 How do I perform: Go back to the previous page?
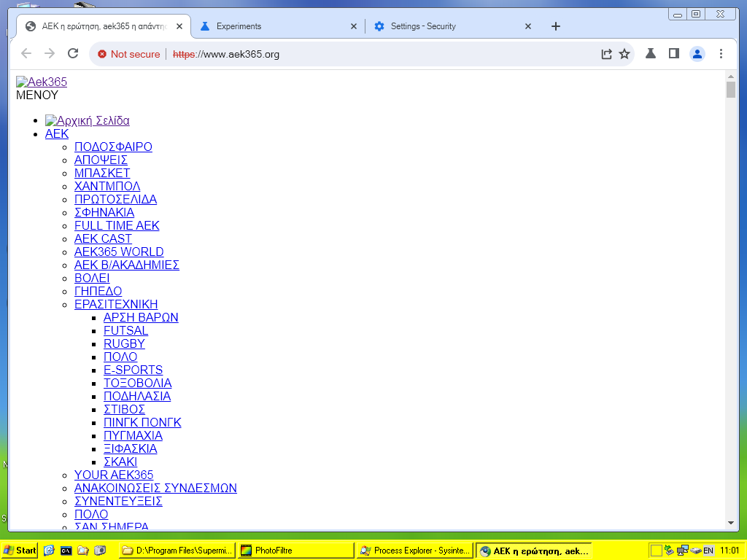26,54
